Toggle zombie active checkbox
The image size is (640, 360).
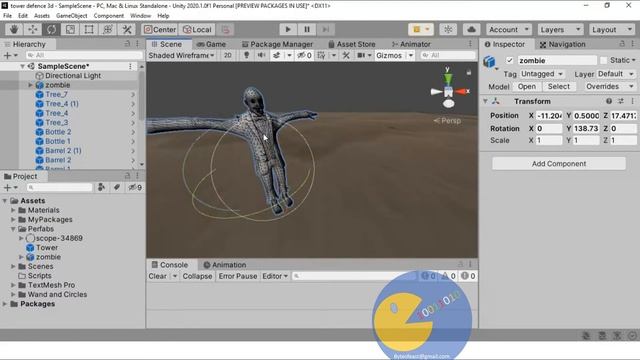point(509,60)
